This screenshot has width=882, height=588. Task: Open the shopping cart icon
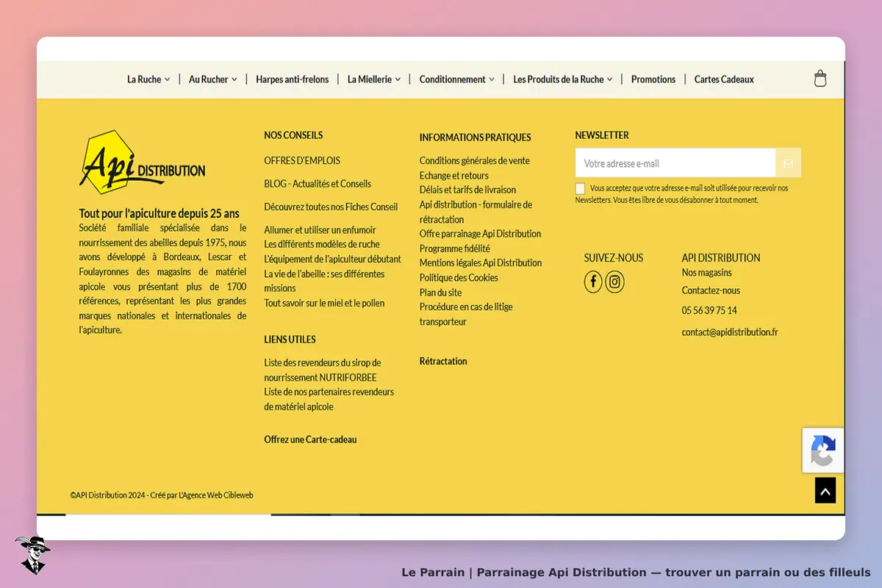click(x=820, y=79)
